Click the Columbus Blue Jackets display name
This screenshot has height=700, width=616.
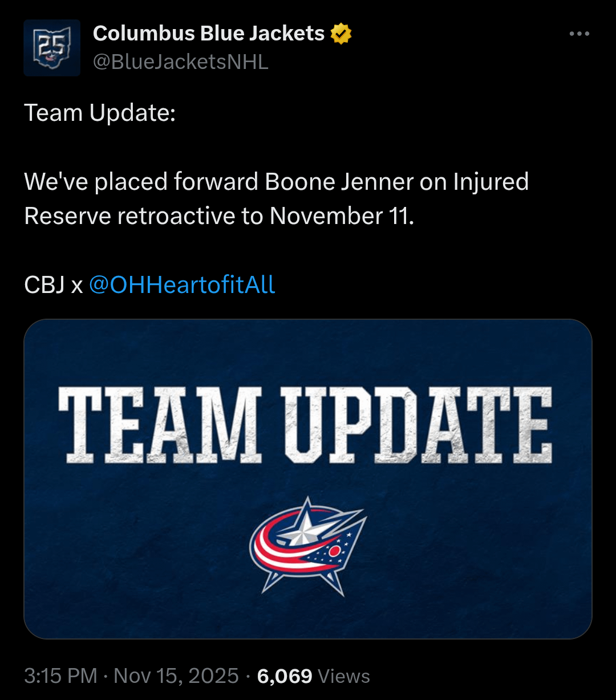208,34
